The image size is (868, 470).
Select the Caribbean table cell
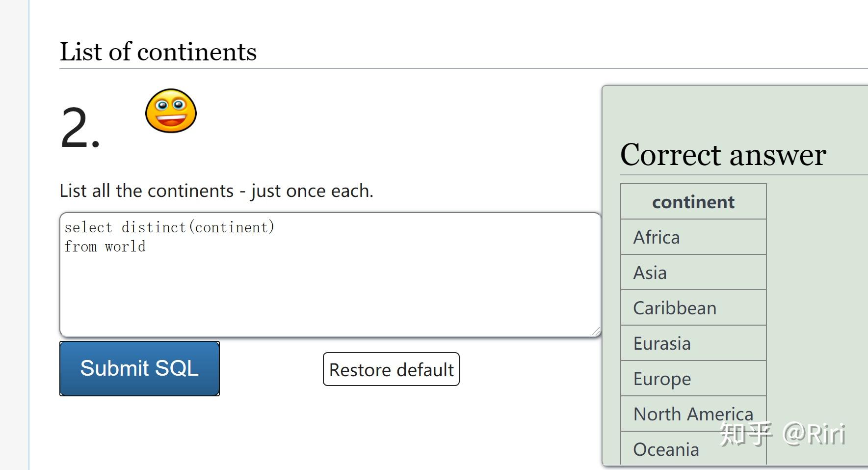point(693,308)
